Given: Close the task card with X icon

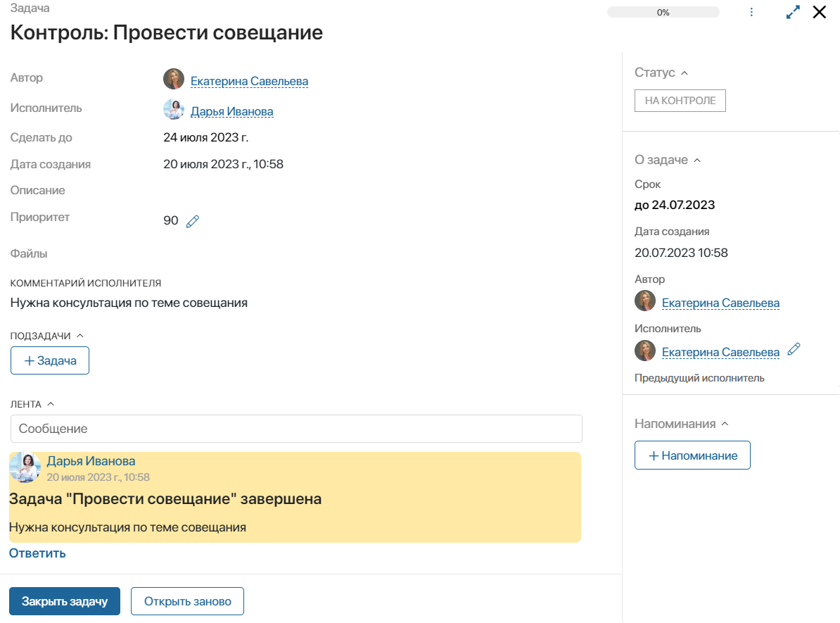Looking at the screenshot, I should [x=820, y=12].
